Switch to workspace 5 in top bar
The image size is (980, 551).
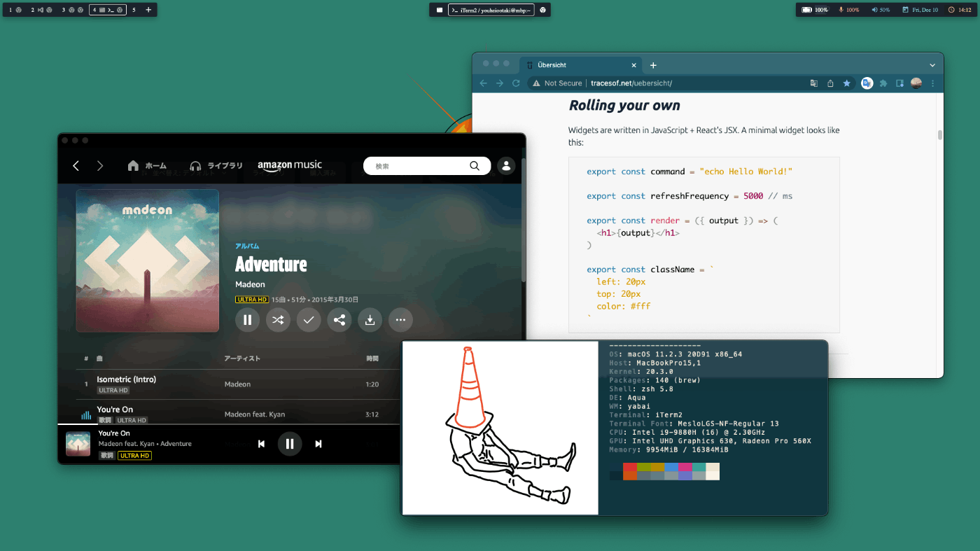click(134, 10)
